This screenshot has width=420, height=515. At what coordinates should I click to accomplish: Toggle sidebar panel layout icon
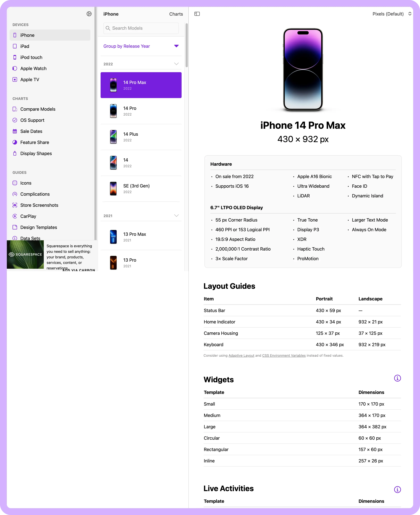pyautogui.click(x=197, y=14)
